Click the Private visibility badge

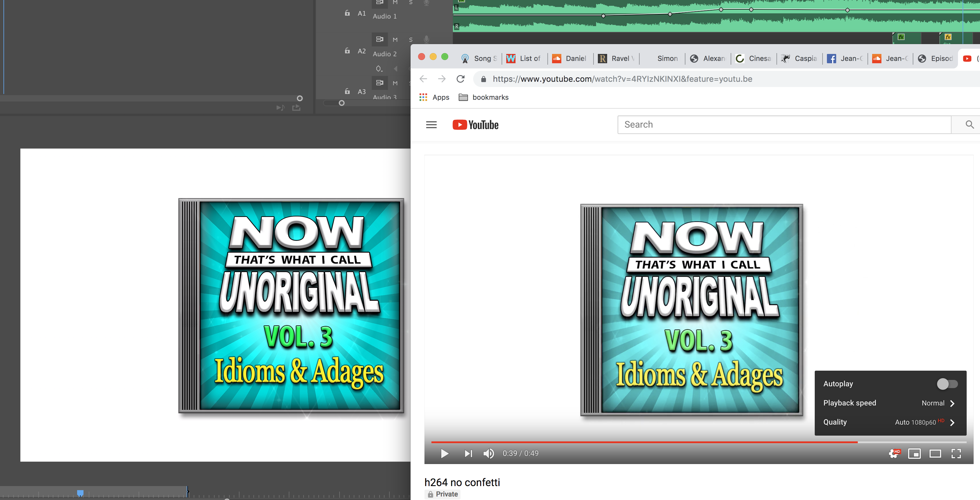point(442,494)
